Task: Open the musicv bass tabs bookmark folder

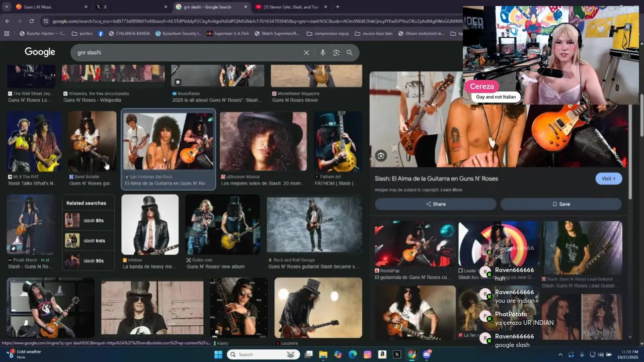Action: click(373, 34)
